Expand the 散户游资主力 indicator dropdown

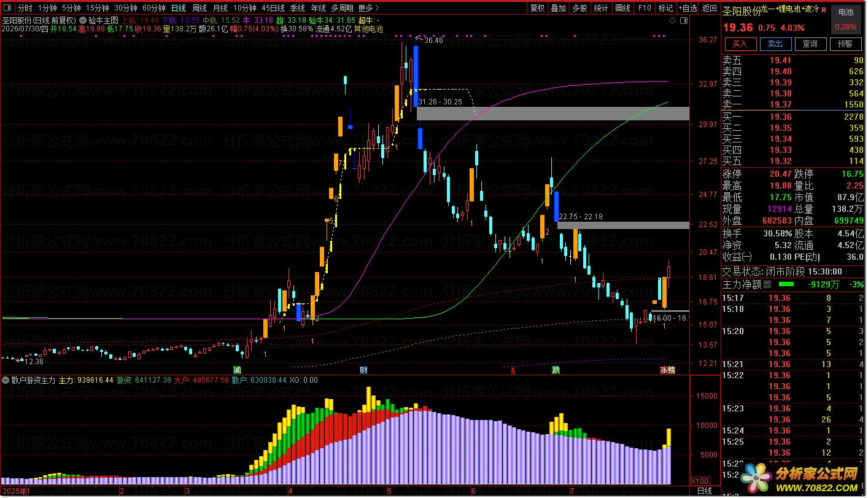pos(6,380)
